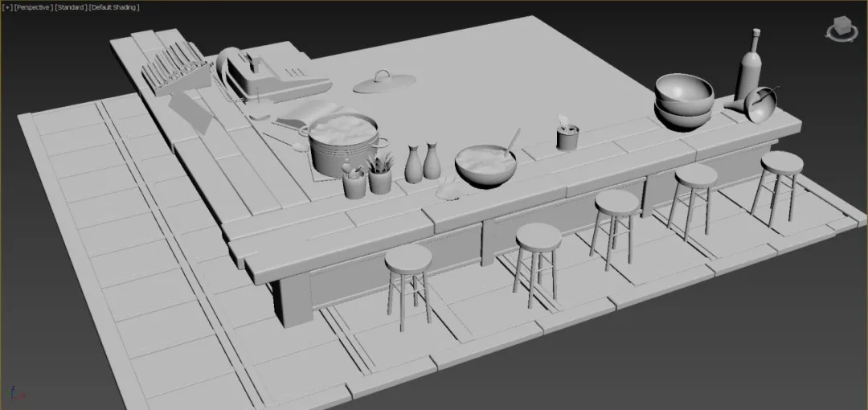Select the large stock pot with food
The width and height of the screenshot is (868, 410).
click(x=342, y=145)
